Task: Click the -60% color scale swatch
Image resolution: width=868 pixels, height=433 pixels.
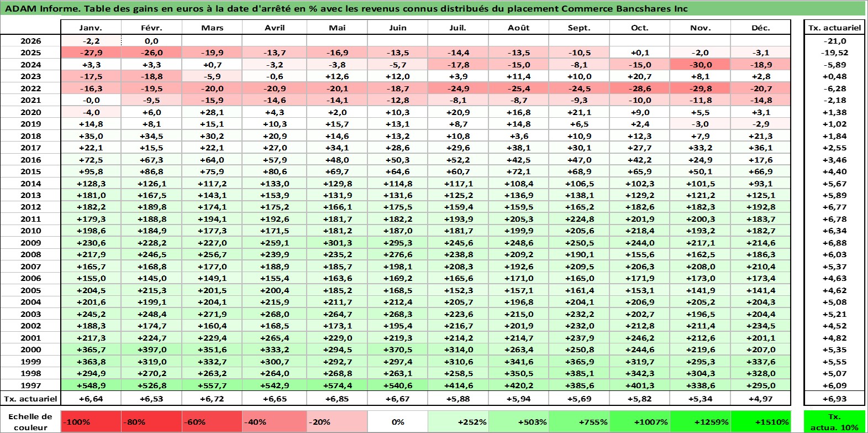Action: [213, 421]
